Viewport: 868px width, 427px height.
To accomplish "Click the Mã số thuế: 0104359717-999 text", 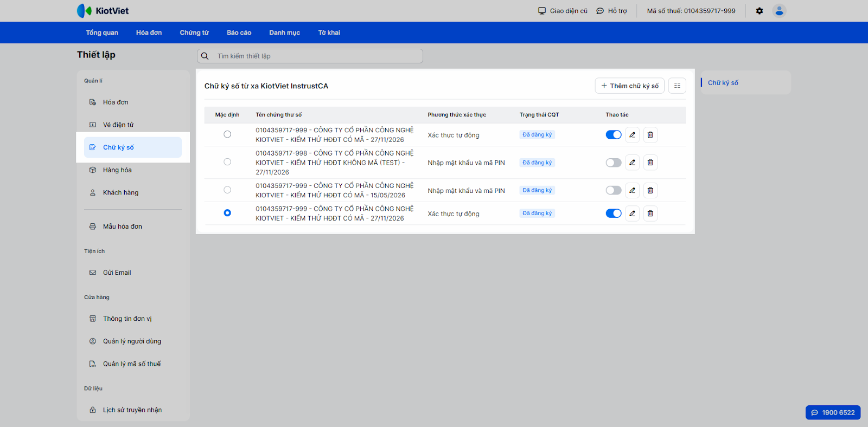I will [x=691, y=11].
